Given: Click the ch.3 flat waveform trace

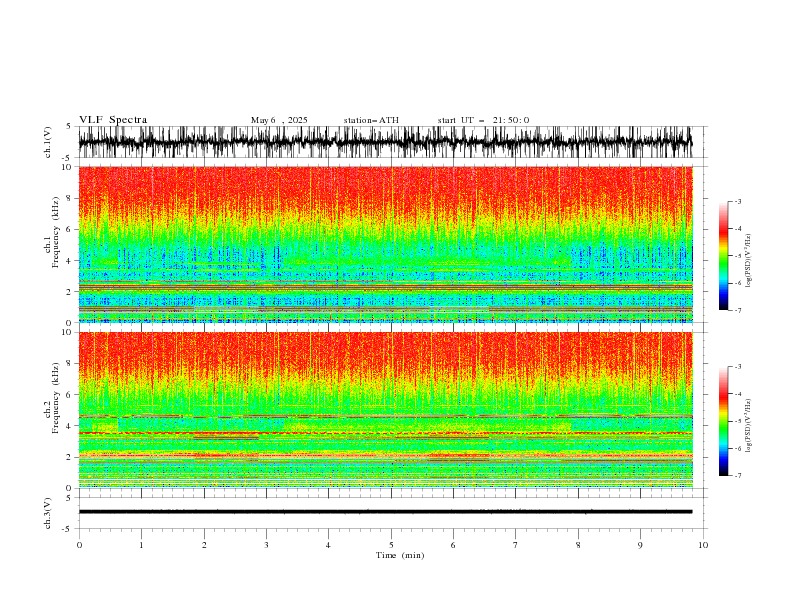Looking at the screenshot, I should pyautogui.click(x=385, y=512).
